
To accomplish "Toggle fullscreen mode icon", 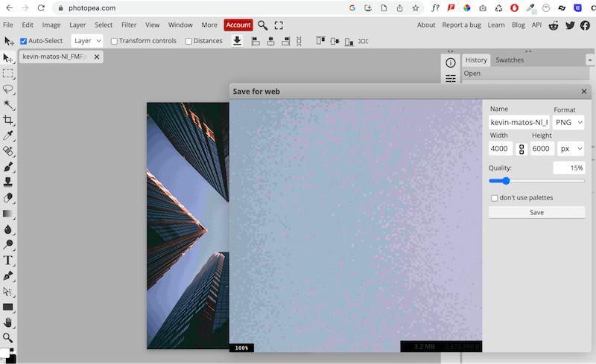I will pos(279,25).
